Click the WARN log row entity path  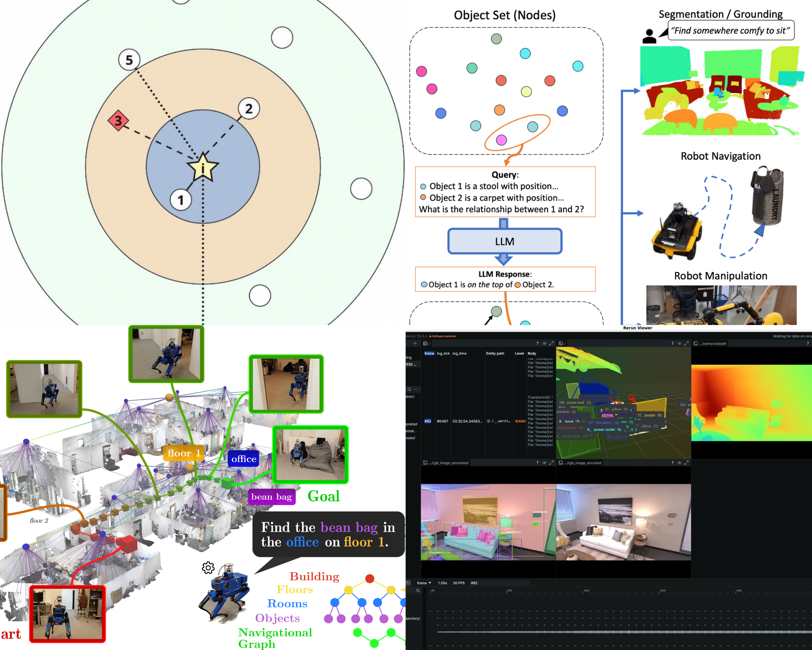[499, 421]
